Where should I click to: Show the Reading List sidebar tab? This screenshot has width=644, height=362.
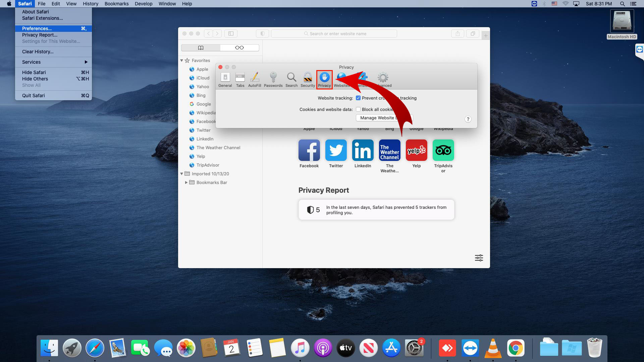[x=239, y=48]
